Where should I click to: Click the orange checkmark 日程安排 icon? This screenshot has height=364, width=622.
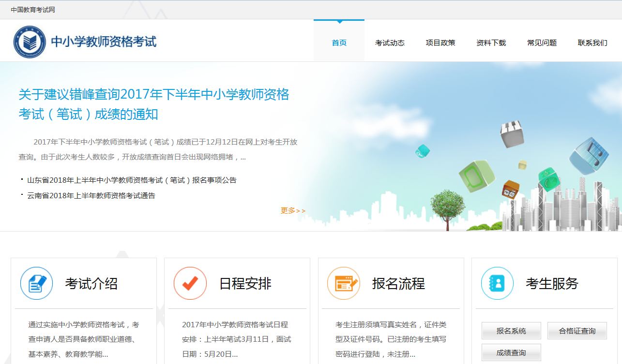[190, 283]
